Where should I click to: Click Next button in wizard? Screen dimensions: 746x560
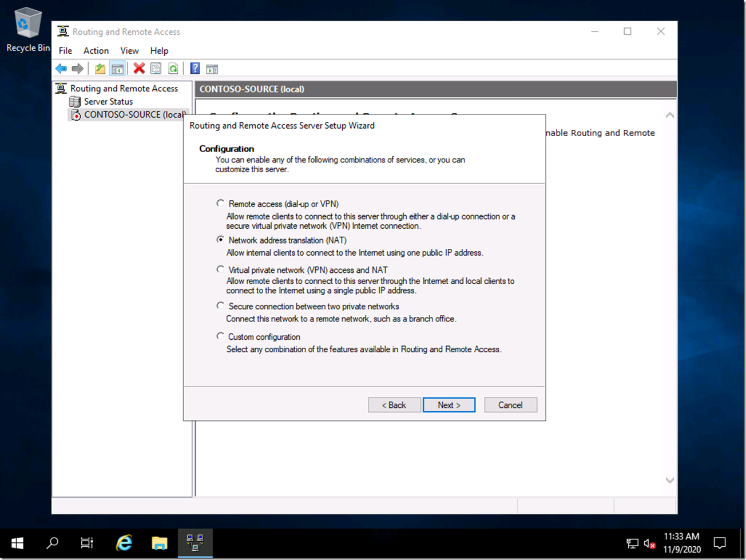[449, 405]
